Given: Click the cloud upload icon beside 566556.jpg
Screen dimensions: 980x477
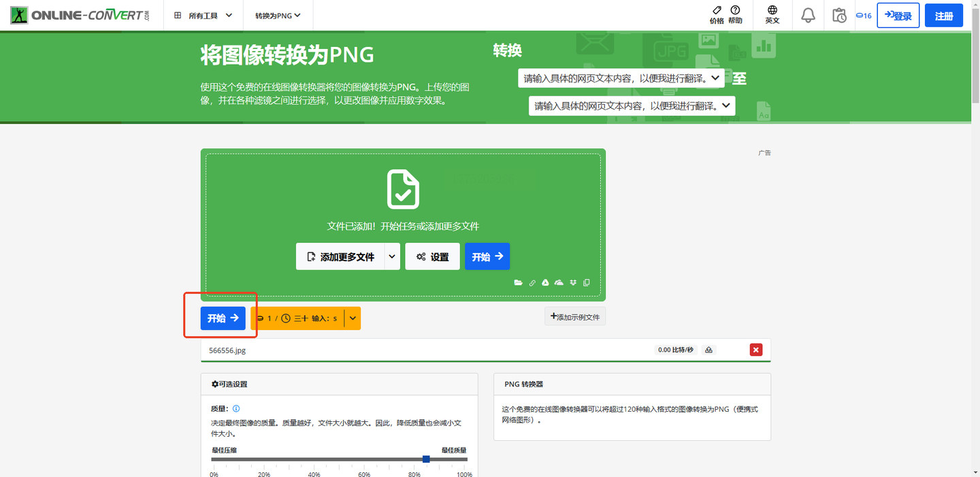Looking at the screenshot, I should [708, 350].
